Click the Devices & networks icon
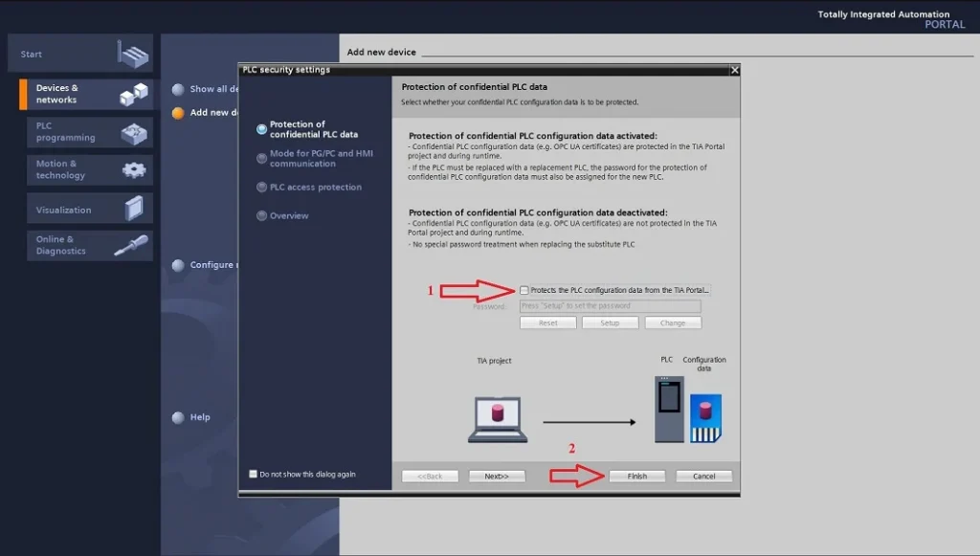The height and width of the screenshot is (556, 980). coord(133,94)
